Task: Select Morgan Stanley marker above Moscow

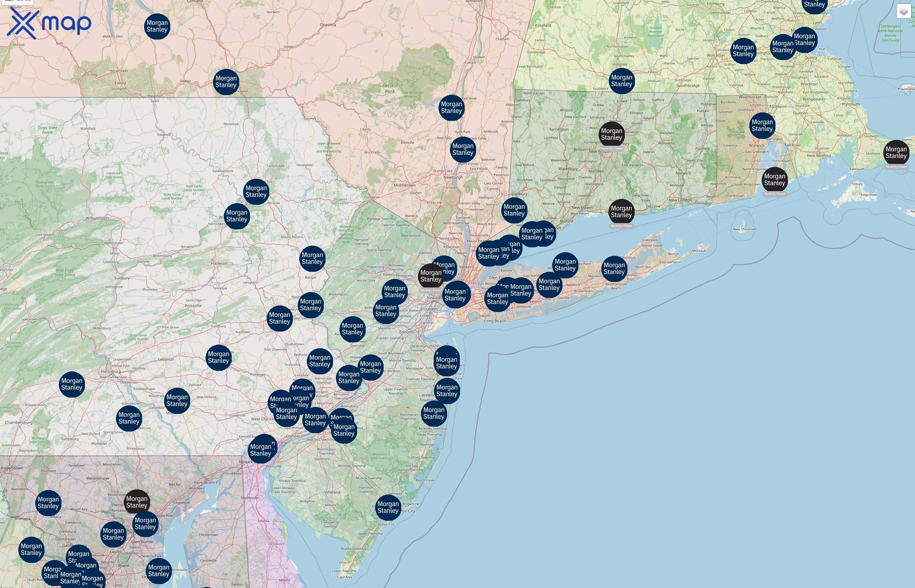Action: (256, 192)
